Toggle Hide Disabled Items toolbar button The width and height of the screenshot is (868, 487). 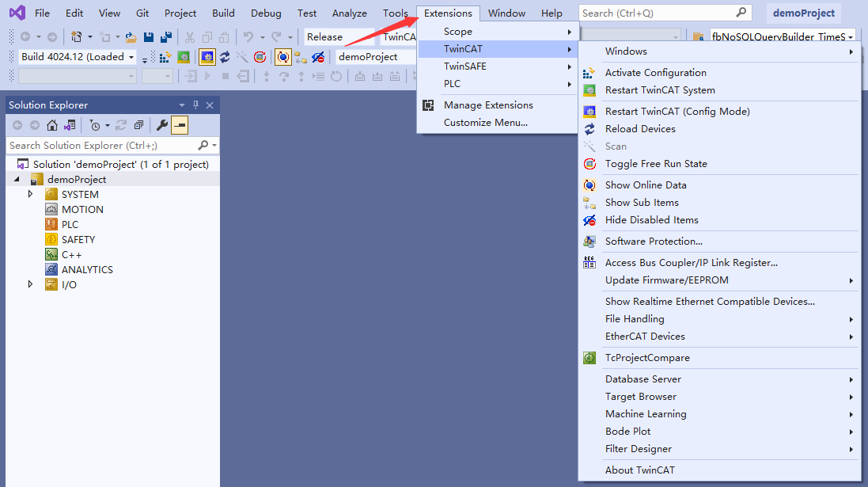click(x=318, y=57)
